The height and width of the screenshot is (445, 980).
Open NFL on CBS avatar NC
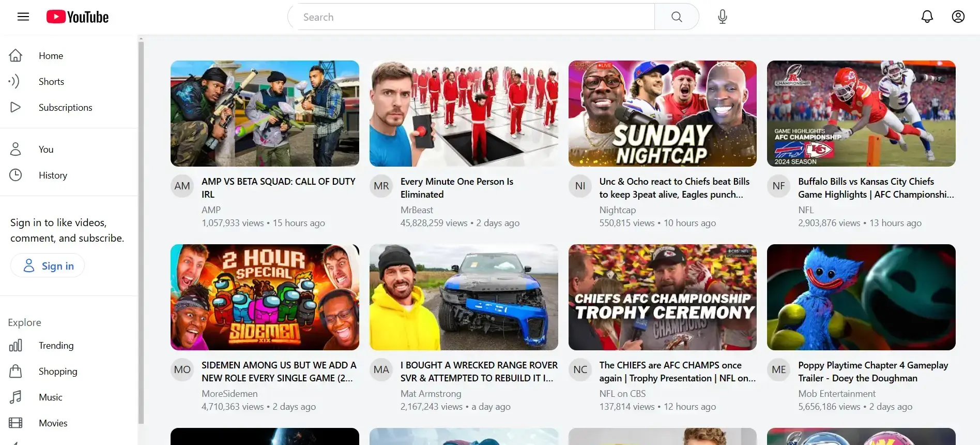click(580, 369)
